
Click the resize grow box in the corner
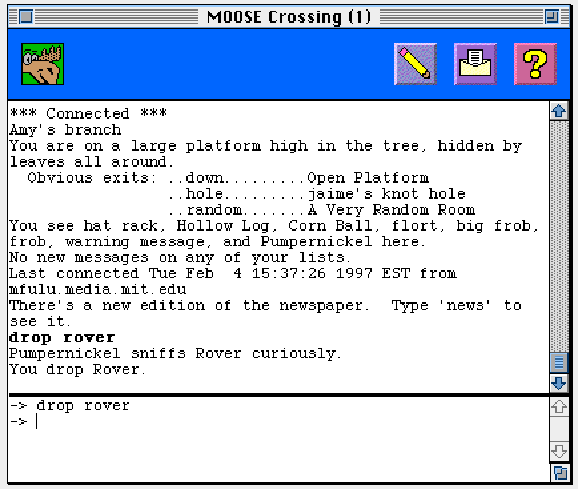pyautogui.click(x=560, y=472)
